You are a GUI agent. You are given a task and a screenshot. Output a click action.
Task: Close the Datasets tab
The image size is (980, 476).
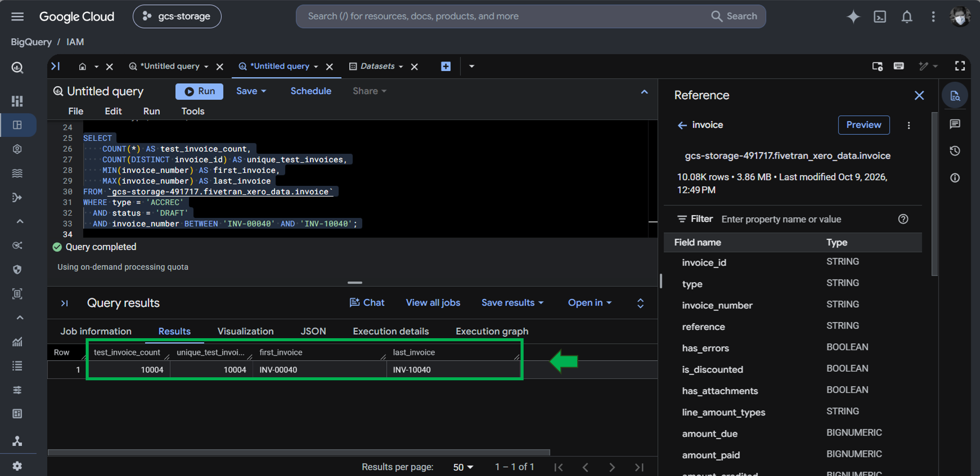click(x=414, y=67)
